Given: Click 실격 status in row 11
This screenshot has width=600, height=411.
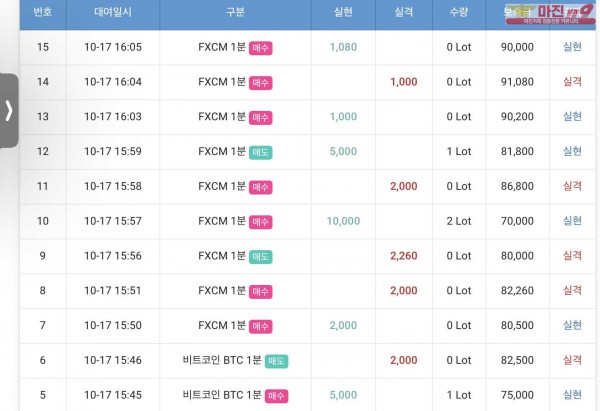Looking at the screenshot, I should point(572,186).
